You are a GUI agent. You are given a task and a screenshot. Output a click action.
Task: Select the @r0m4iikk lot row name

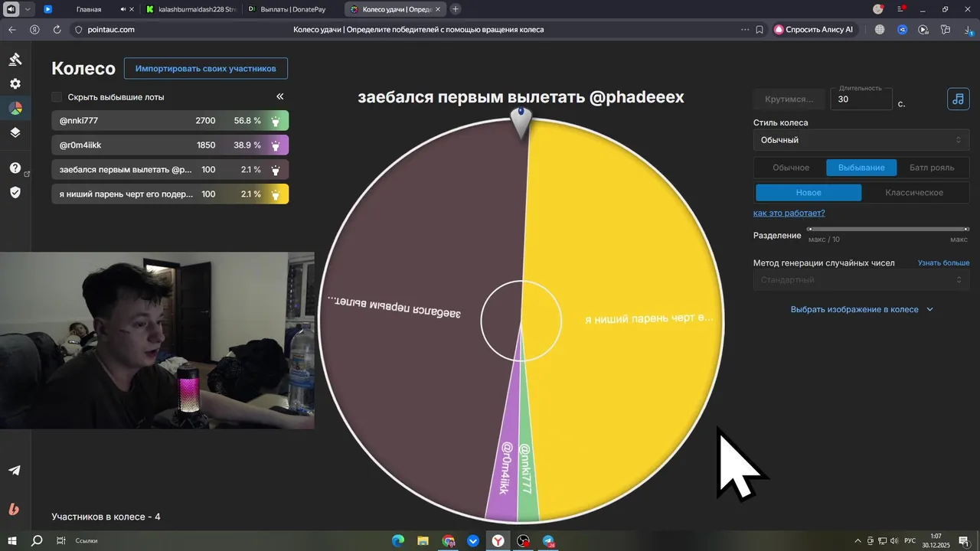[80, 145]
